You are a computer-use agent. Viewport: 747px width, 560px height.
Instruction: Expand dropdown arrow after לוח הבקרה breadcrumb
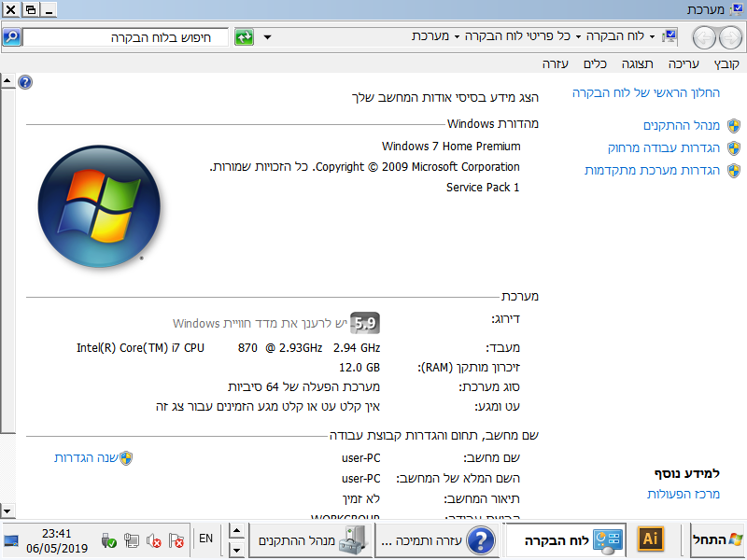click(578, 36)
